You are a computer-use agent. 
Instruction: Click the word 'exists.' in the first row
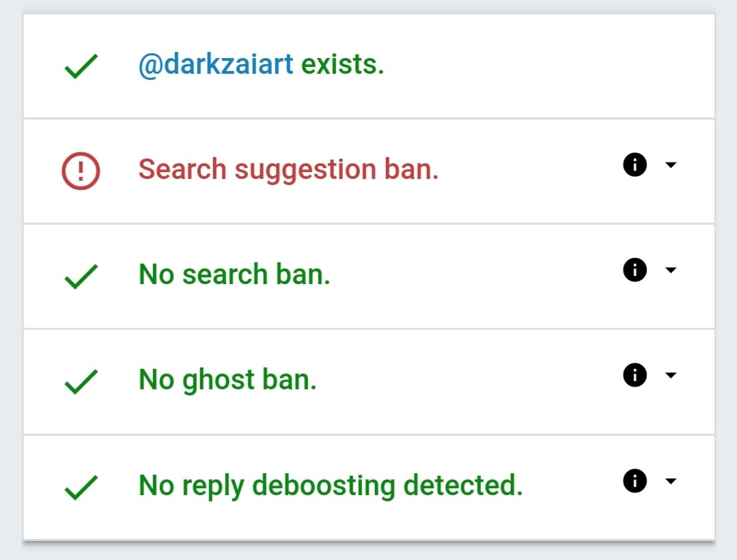[343, 64]
